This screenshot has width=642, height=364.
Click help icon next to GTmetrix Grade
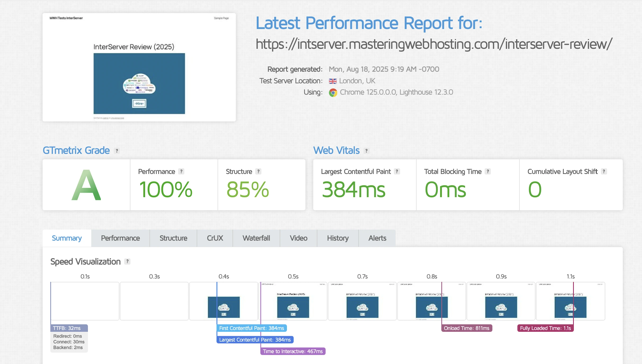[x=117, y=151]
